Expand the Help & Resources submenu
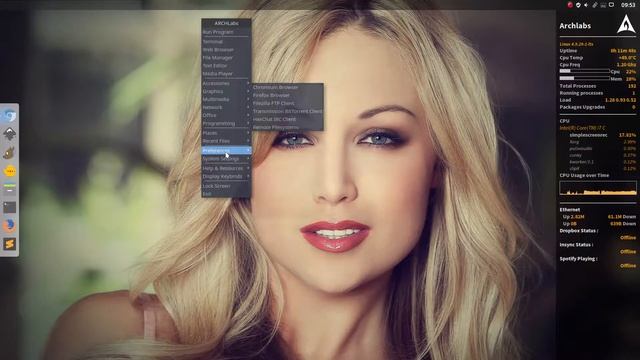The height and width of the screenshot is (360, 640). click(x=226, y=168)
